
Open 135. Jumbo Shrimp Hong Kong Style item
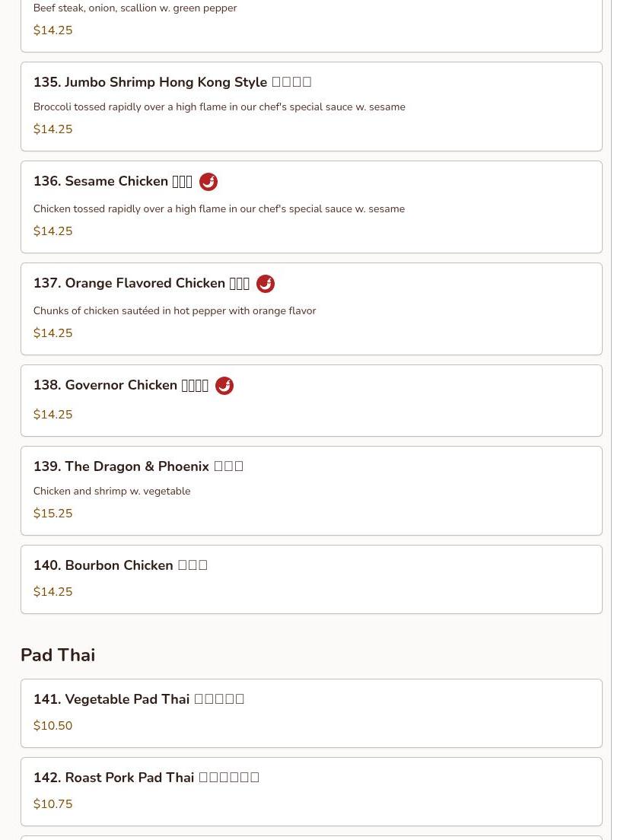311,107
